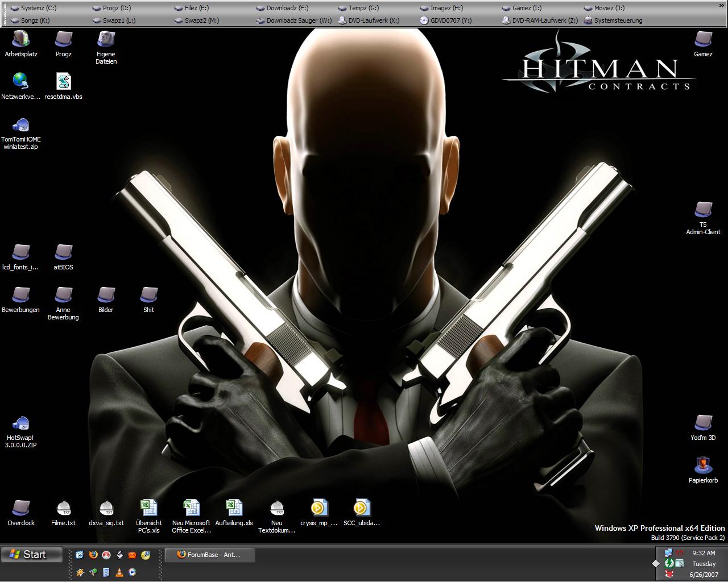Viewport: 728px width, 582px height.
Task: Select the SCC_ubida media file
Action: 362,513
